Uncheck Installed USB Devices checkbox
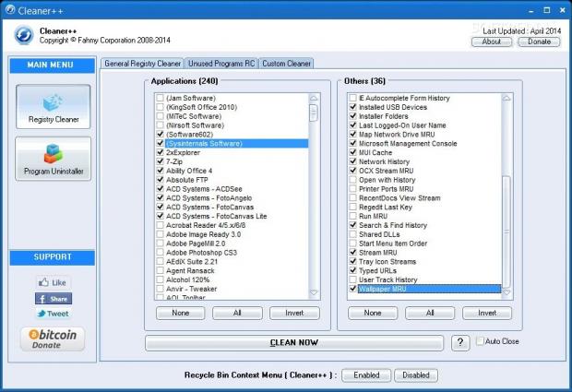 coord(352,107)
